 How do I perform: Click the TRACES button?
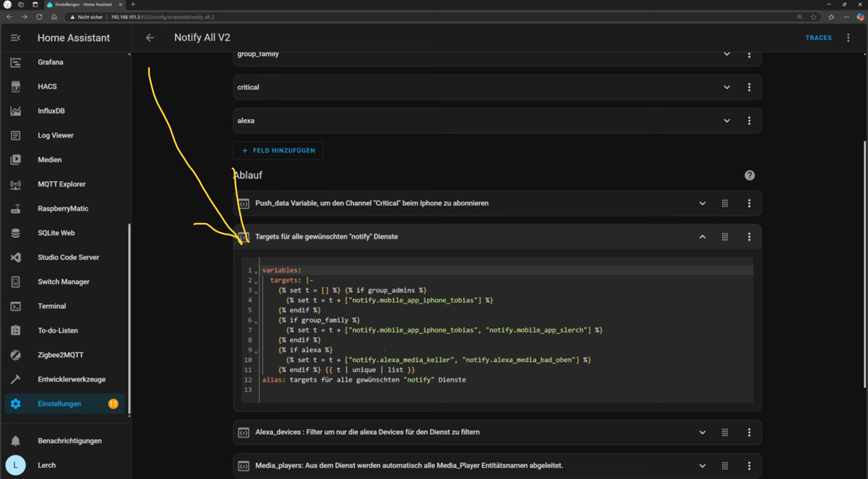tap(818, 38)
